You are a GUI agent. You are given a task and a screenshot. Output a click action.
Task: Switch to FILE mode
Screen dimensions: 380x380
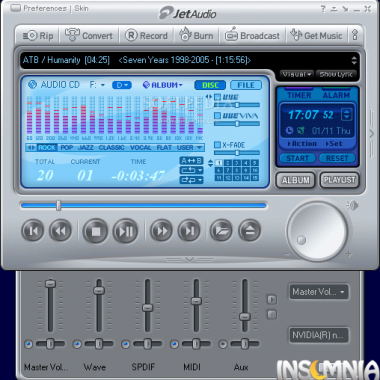[246, 85]
